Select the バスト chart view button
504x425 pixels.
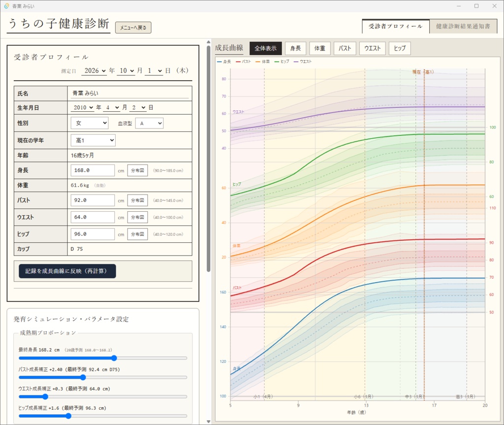click(x=345, y=48)
